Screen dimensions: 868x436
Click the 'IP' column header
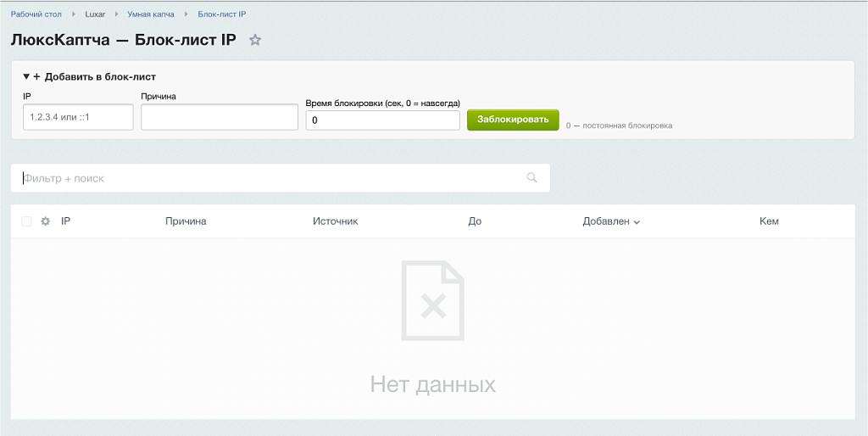pos(65,221)
